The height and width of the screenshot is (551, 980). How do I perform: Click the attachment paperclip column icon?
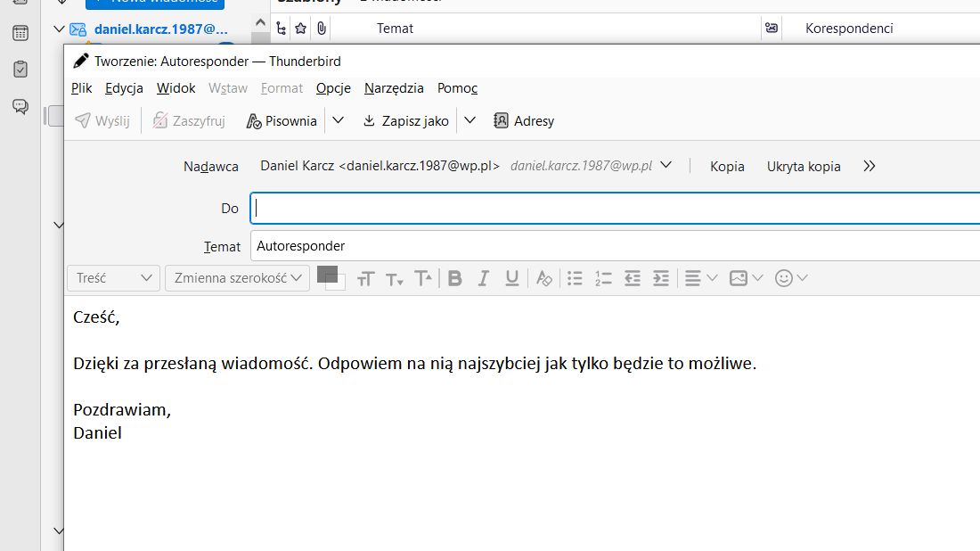pos(322,29)
